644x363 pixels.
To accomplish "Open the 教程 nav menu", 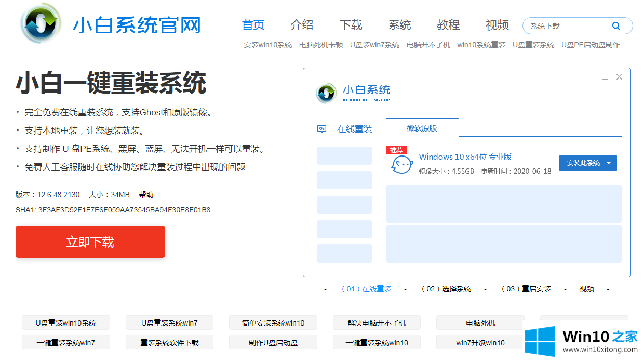I will (448, 25).
